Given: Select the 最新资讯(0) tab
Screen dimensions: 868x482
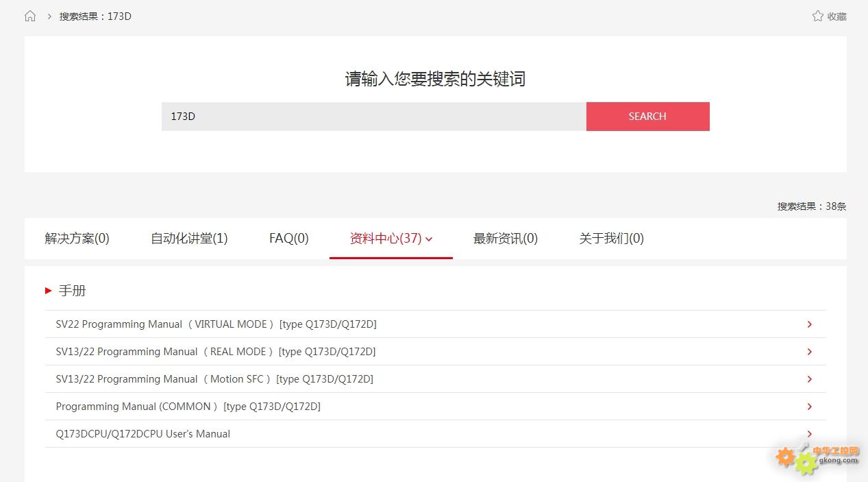Looking at the screenshot, I should coord(505,239).
